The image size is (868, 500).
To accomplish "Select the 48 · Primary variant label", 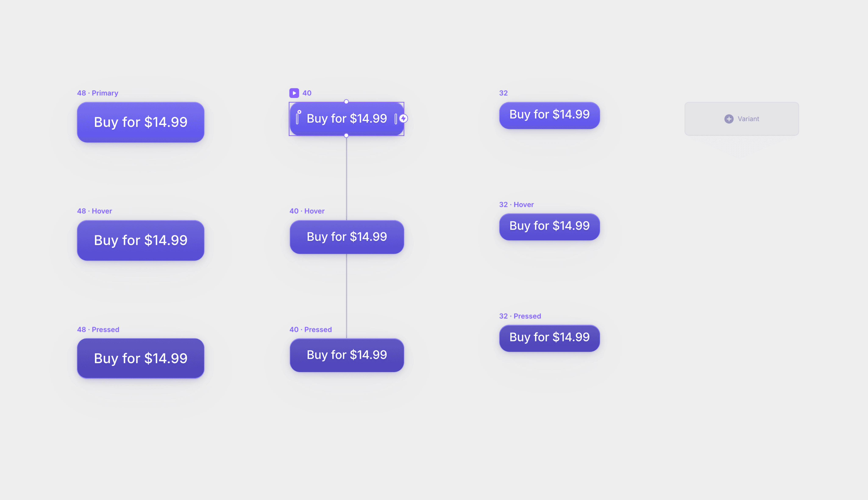I will (98, 93).
